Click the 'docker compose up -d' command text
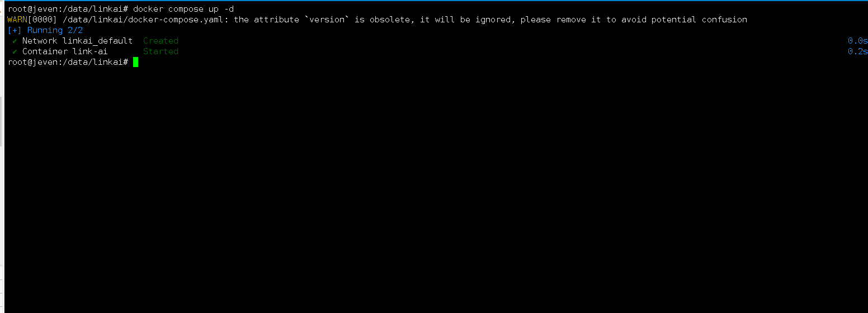 coord(183,9)
